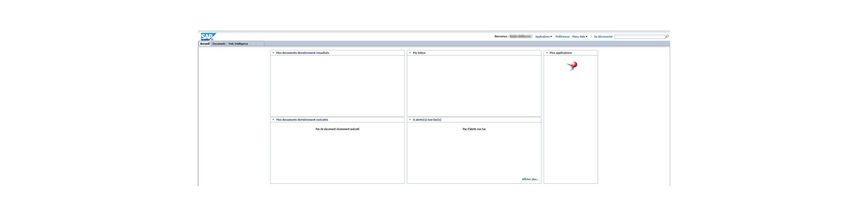This screenshot has height=217, width=868.
Task: Click the blurred username after Bienvenue
Action: pos(521,37)
